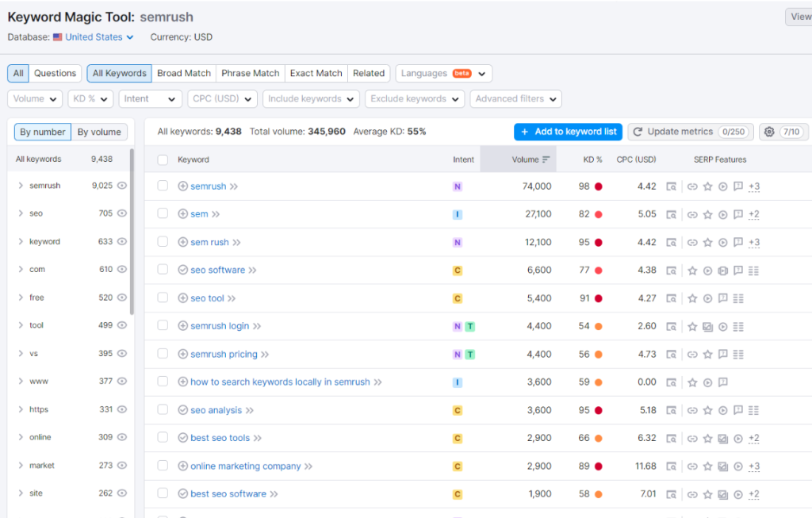Click the plus icon beside "semrush login"
Image resolution: width=812 pixels, height=518 pixels.
tap(183, 326)
